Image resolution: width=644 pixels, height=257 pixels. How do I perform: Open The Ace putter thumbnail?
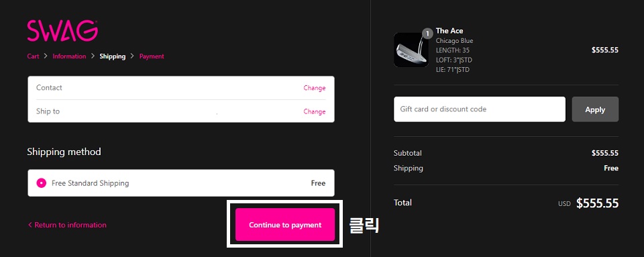(x=411, y=50)
